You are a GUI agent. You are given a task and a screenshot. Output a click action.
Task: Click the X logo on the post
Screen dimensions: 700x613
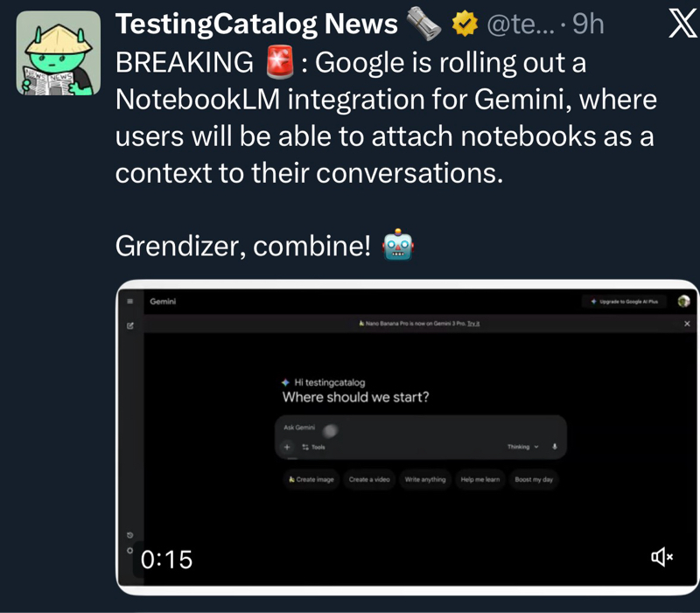pyautogui.click(x=681, y=24)
